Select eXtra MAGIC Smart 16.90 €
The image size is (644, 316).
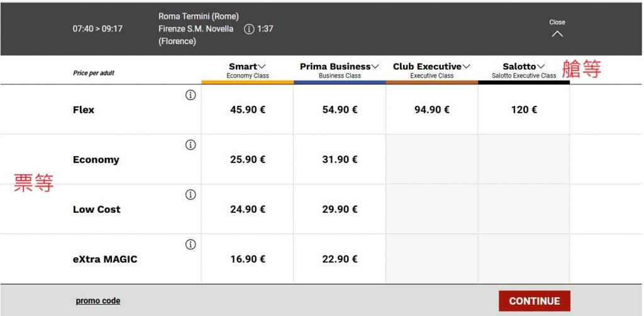248,259
